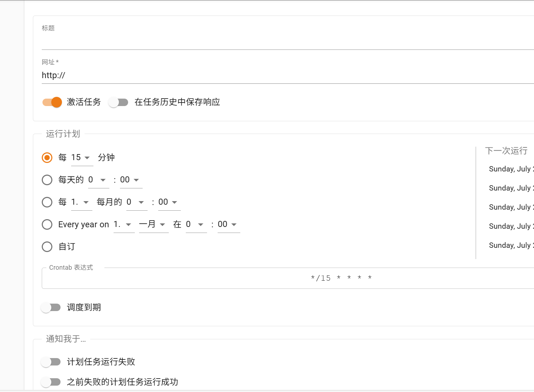The image size is (534, 392).
Task: Open the daily hour dropdown after 每天的
Action: click(98, 180)
